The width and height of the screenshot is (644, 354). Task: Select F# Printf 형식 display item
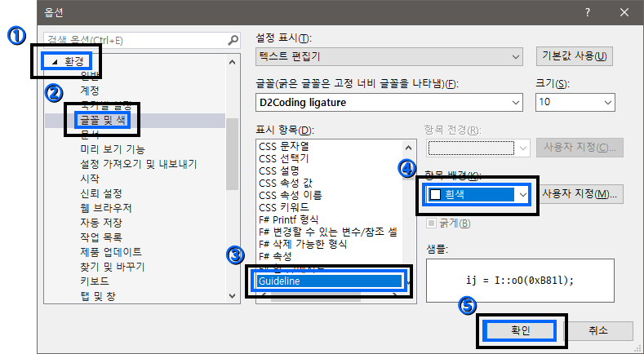click(288, 219)
